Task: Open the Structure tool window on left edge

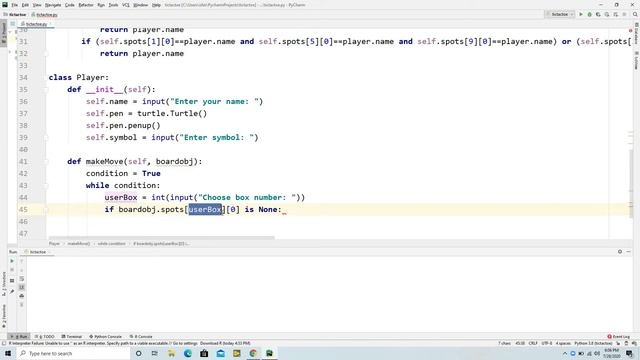Action: pyautogui.click(x=4, y=284)
